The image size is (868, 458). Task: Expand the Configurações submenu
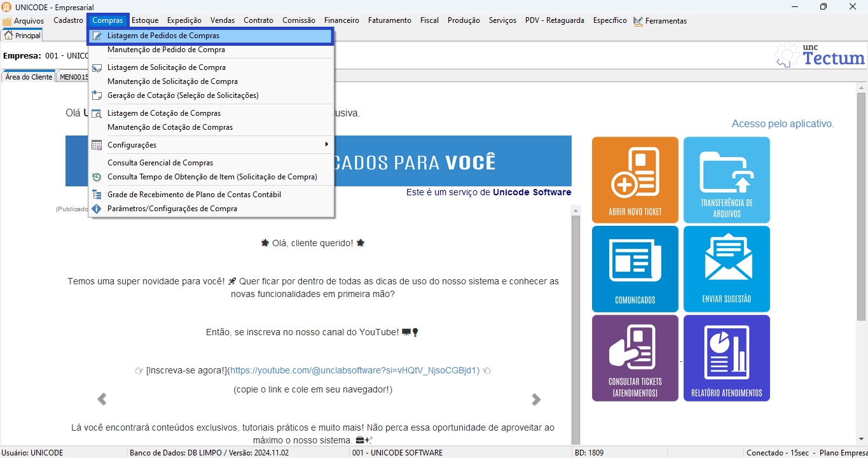211,145
